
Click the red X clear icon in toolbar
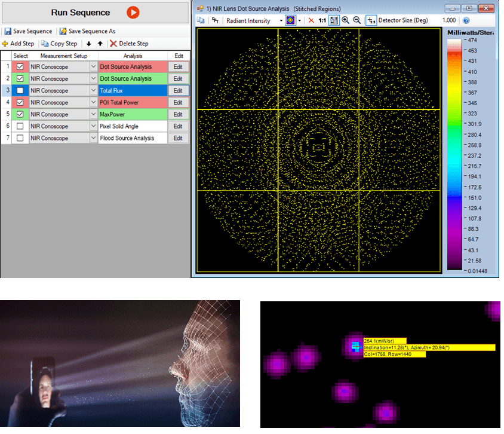(x=311, y=20)
